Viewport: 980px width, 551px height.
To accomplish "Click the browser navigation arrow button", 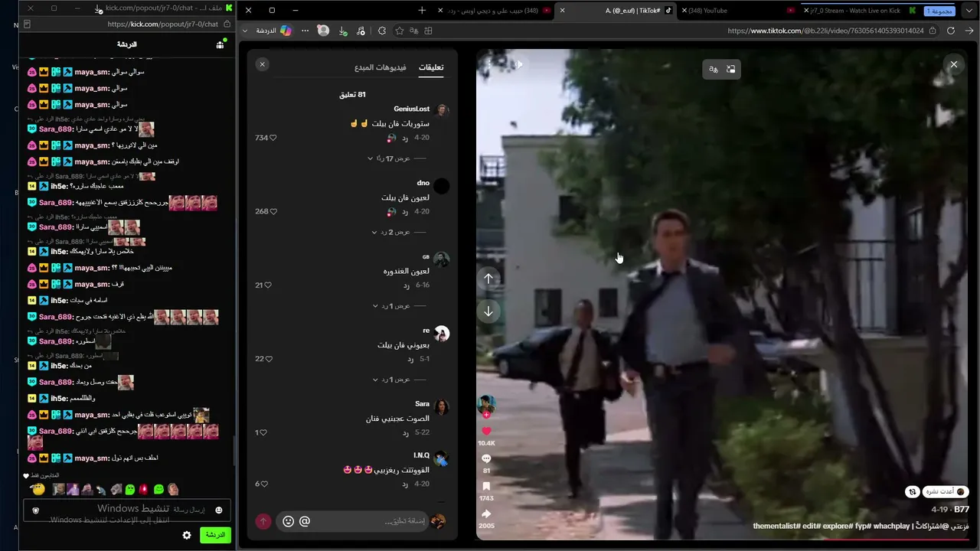I will 969,31.
